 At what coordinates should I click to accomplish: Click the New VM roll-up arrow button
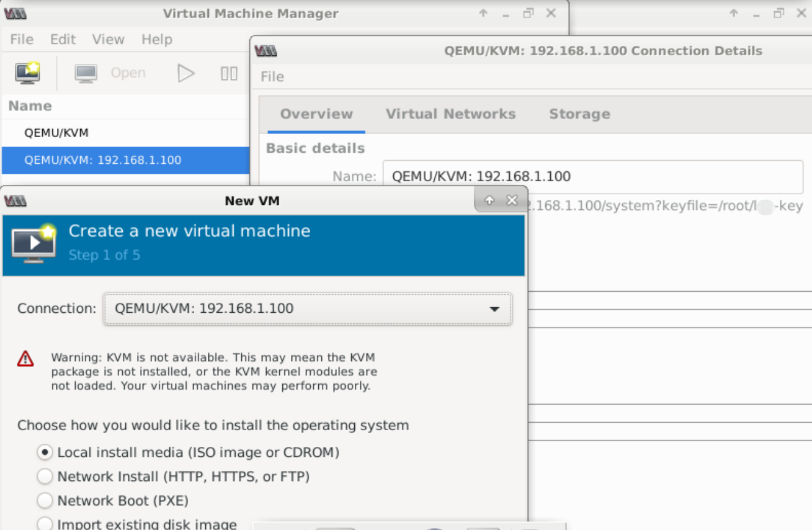pyautogui.click(x=489, y=200)
